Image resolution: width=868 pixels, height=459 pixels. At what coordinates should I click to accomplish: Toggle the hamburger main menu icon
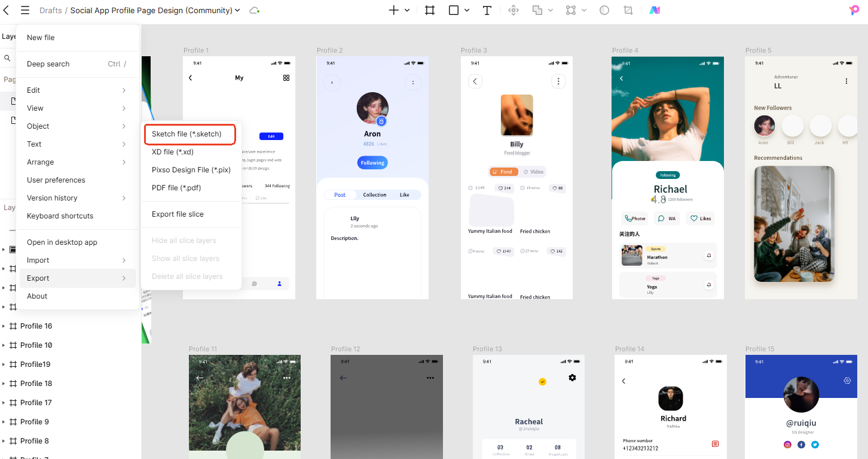click(x=25, y=10)
